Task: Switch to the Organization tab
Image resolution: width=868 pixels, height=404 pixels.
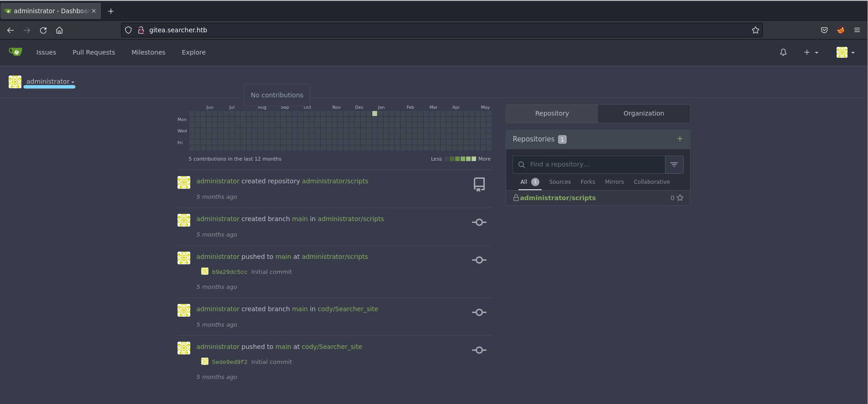Action: pos(644,113)
